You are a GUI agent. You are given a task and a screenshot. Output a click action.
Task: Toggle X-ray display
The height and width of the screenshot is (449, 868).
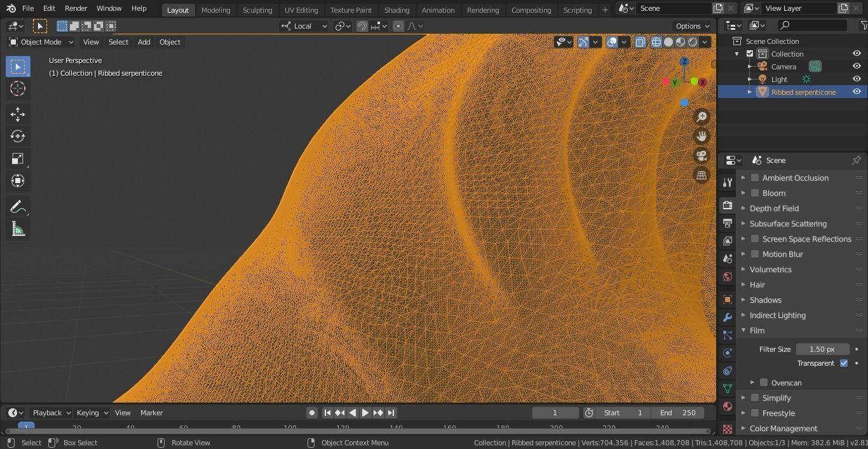(640, 42)
